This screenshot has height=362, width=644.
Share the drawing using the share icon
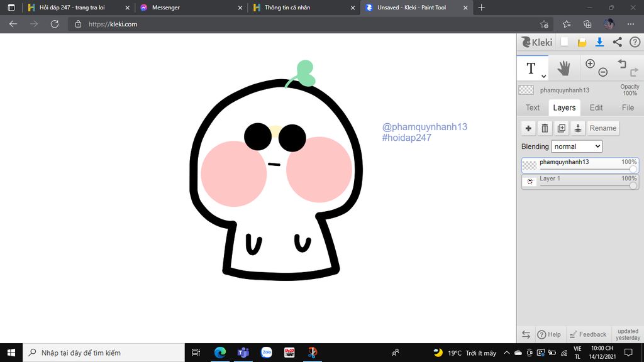[618, 42]
